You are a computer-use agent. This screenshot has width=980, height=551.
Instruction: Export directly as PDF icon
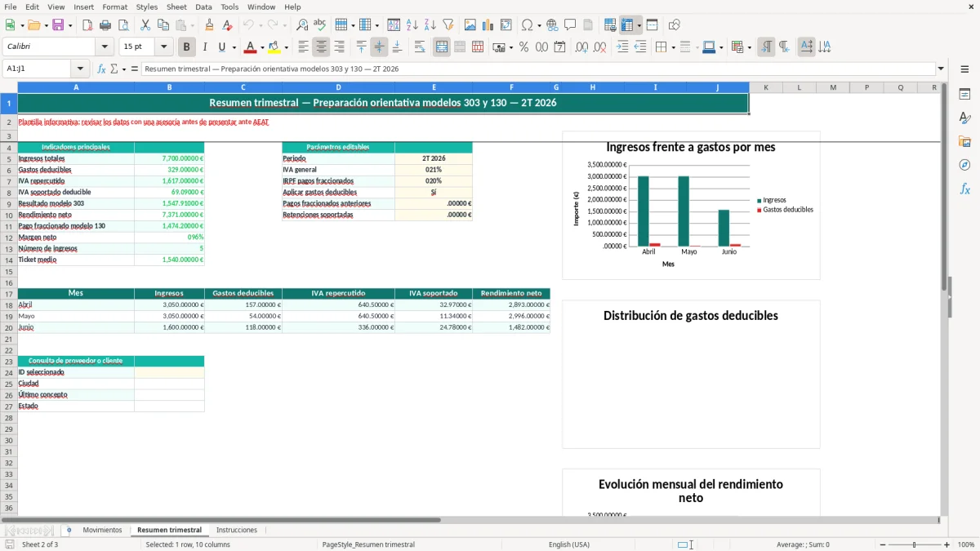[x=87, y=25]
